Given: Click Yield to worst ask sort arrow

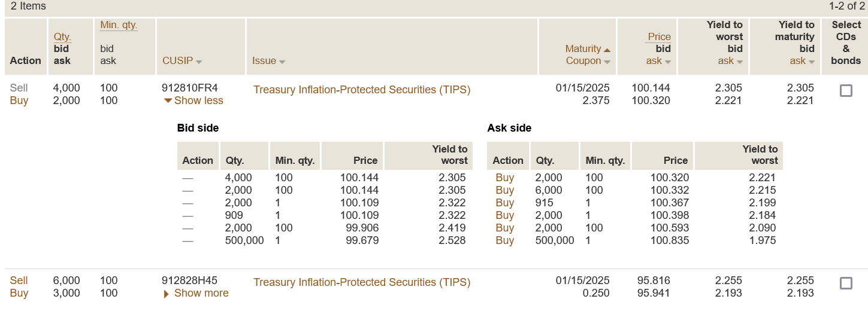Looking at the screenshot, I should pos(739,62).
